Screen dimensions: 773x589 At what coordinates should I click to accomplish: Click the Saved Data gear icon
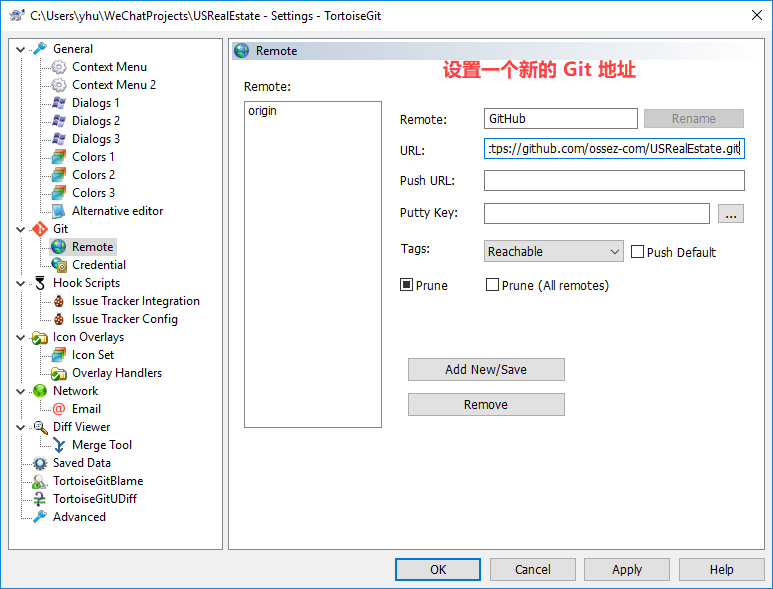click(x=39, y=463)
